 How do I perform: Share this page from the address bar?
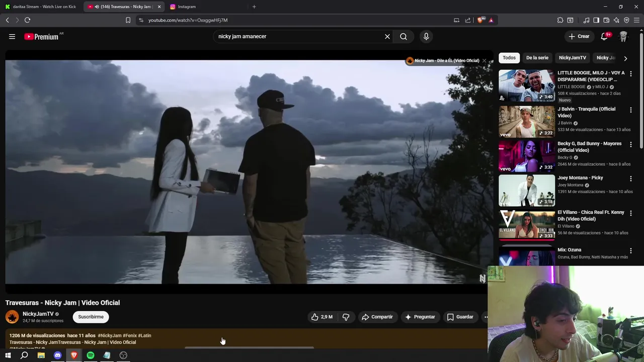pos(468,20)
